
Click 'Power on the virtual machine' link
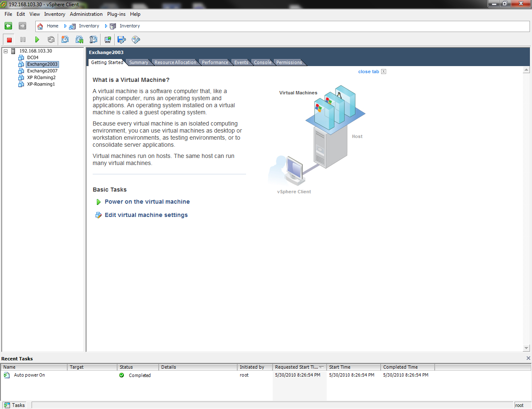[x=147, y=202]
